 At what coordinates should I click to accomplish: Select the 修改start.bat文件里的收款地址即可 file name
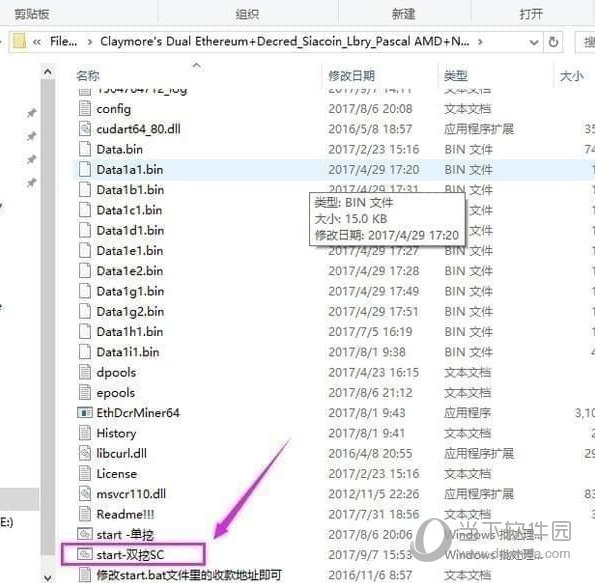189,575
